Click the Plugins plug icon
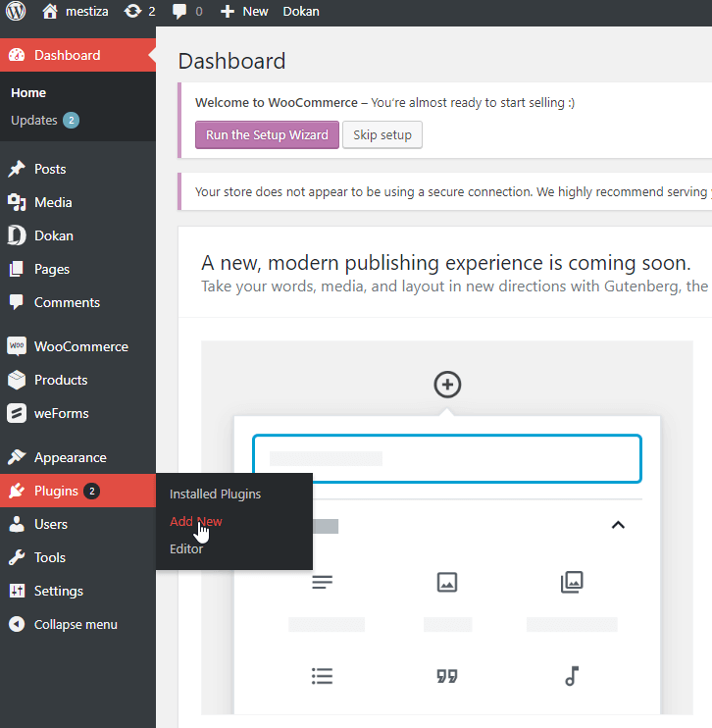Viewport: 712px width, 728px height. click(x=17, y=491)
